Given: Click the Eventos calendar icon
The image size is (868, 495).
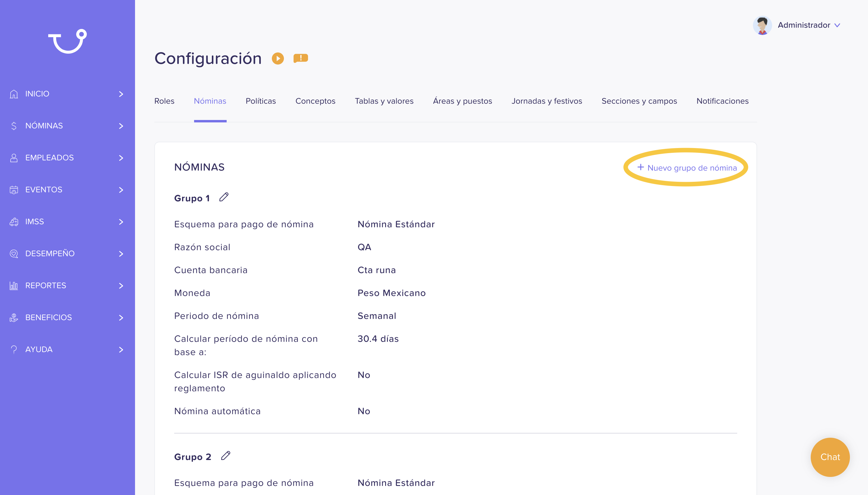Looking at the screenshot, I should [14, 190].
